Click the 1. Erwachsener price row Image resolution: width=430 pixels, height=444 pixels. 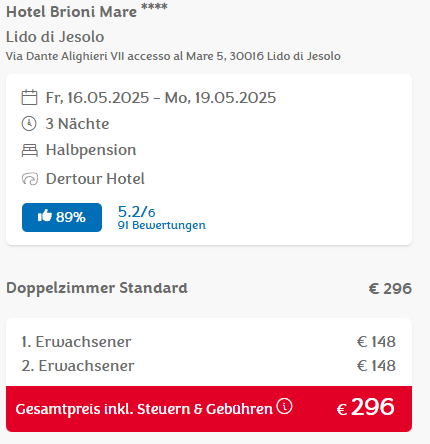209,342
